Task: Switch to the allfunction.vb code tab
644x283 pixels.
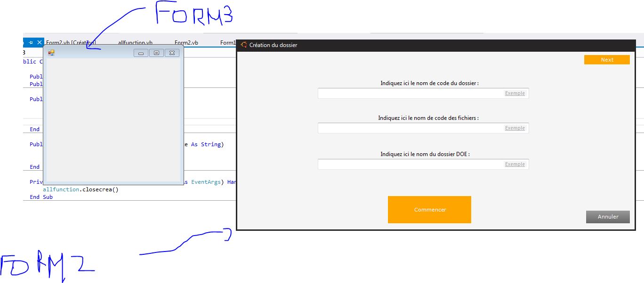Action: coord(135,42)
